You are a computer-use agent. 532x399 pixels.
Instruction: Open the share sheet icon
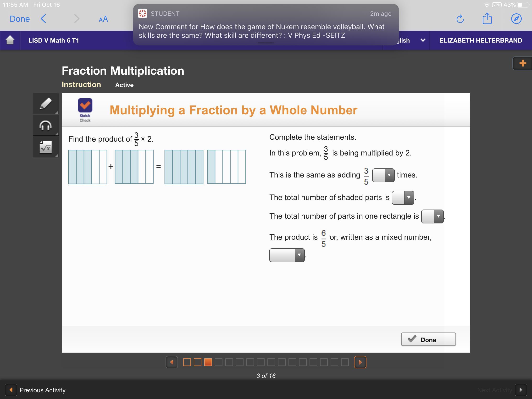click(487, 18)
